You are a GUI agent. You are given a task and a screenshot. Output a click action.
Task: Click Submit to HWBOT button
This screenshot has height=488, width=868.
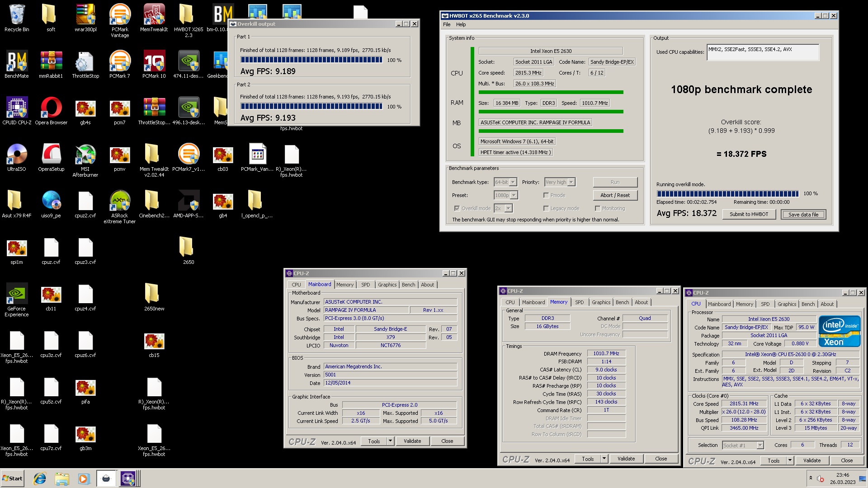pyautogui.click(x=749, y=214)
